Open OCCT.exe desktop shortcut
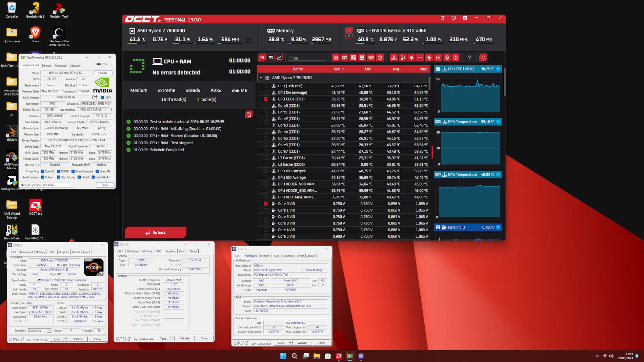Screen dimensions: 644x362 (35, 207)
